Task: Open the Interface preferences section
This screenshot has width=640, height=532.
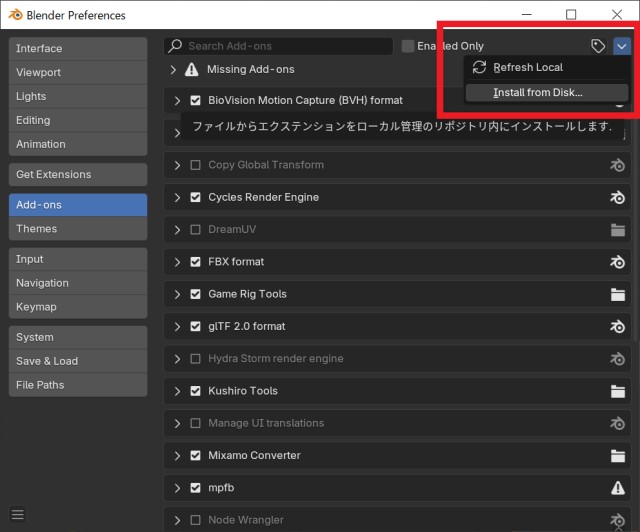Action: [x=78, y=49]
